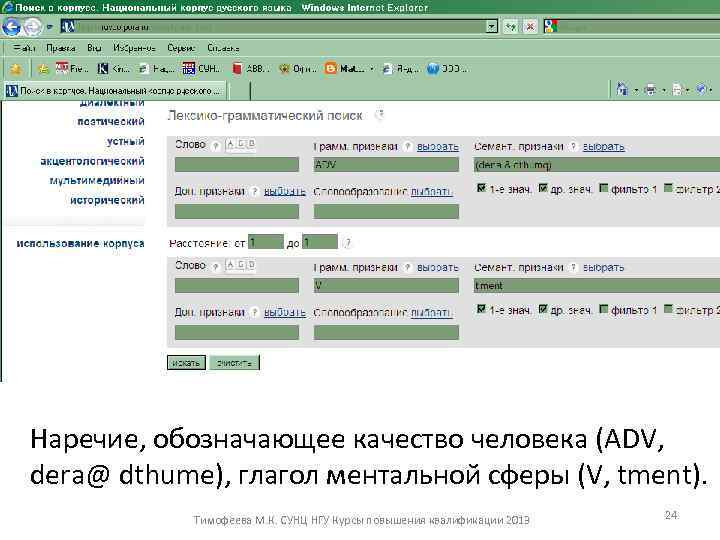This screenshot has height=540, width=720.
Task: Click the Грамм. признаки field containing ADV
Action: tap(386, 164)
